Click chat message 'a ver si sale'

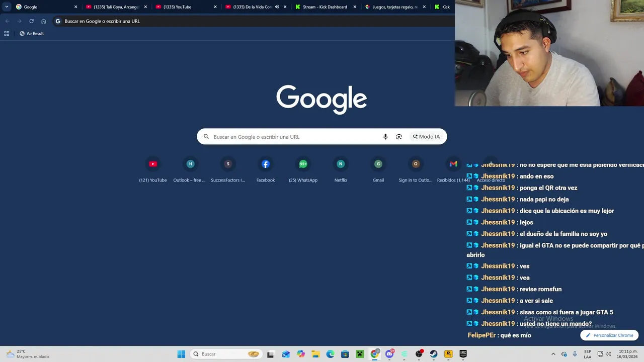click(x=536, y=301)
